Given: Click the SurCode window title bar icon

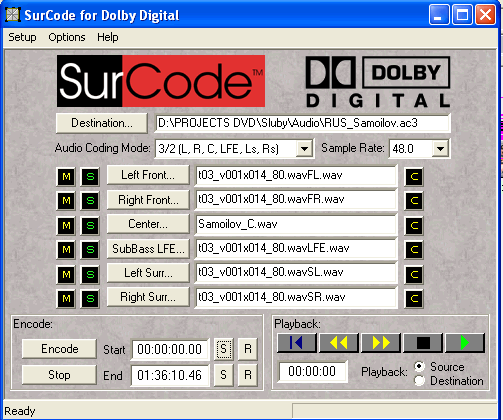Looking at the screenshot, I should click(13, 15).
